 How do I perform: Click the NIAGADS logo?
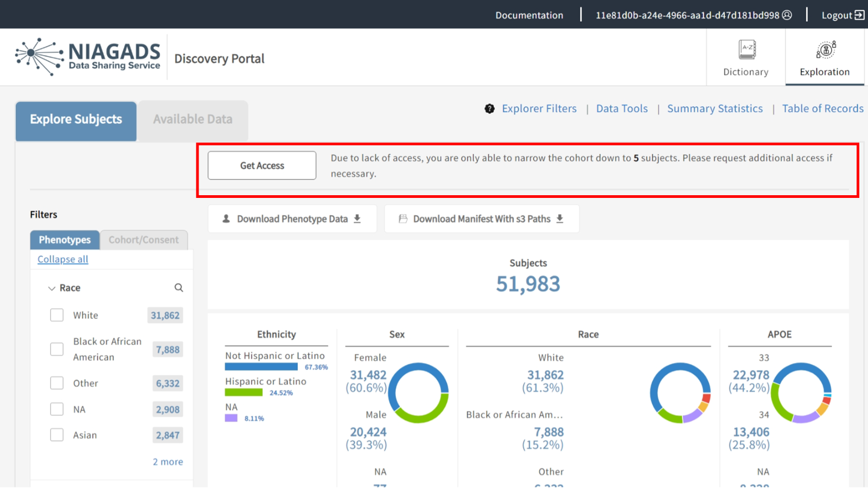[x=88, y=57]
